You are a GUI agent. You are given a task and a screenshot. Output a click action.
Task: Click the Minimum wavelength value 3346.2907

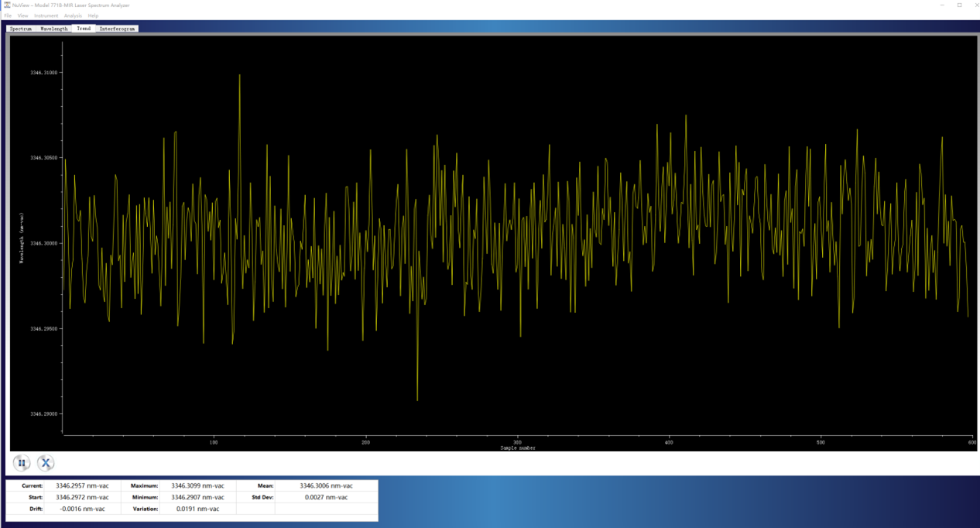[197, 497]
